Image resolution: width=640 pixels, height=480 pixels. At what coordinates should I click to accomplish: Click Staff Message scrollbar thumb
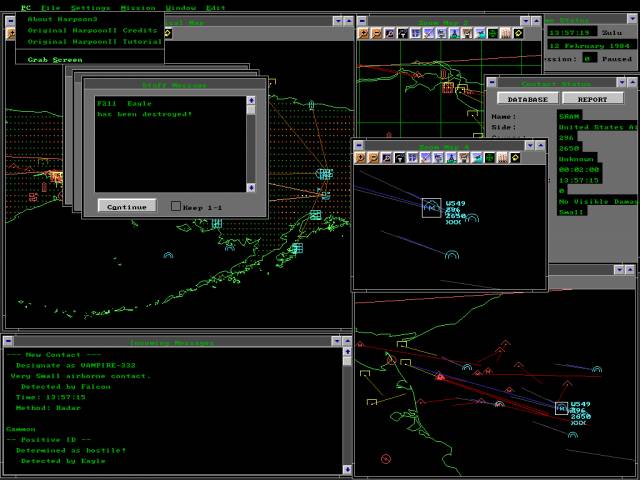click(251, 110)
